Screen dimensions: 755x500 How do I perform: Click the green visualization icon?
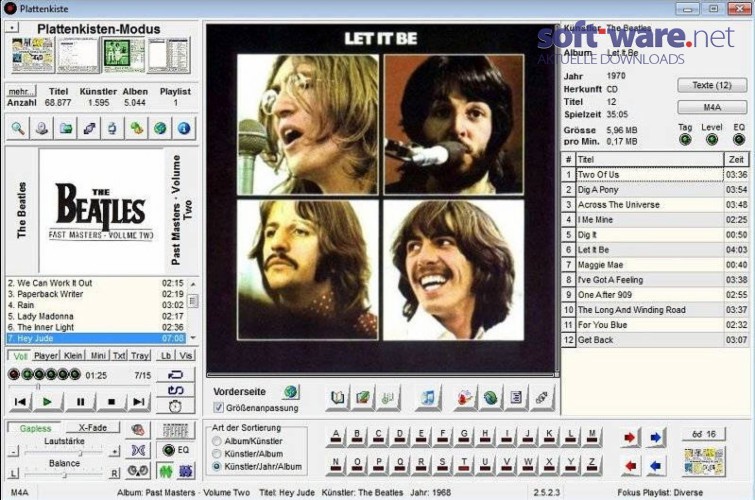[x=166, y=471]
